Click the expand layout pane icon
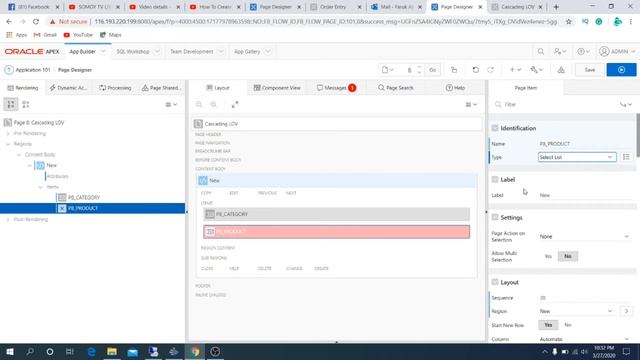 [x=235, y=104]
